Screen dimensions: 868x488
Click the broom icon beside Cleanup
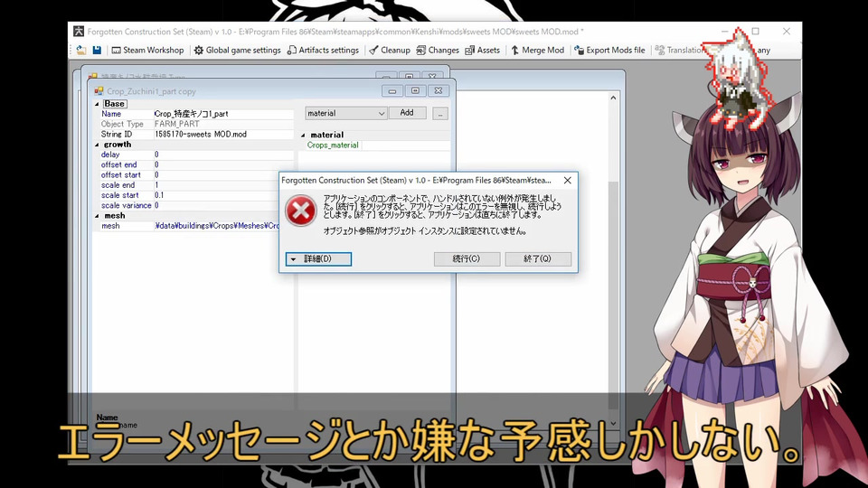(x=373, y=50)
